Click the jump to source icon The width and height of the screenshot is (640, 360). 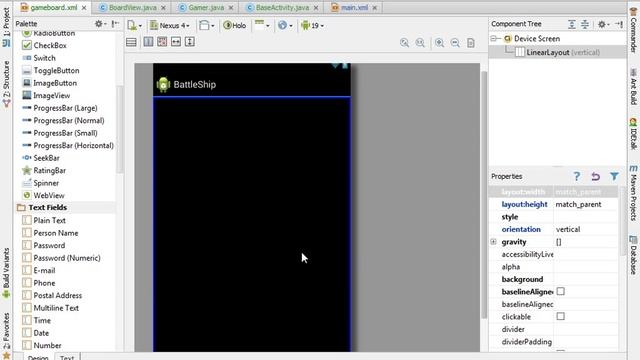coord(471,43)
